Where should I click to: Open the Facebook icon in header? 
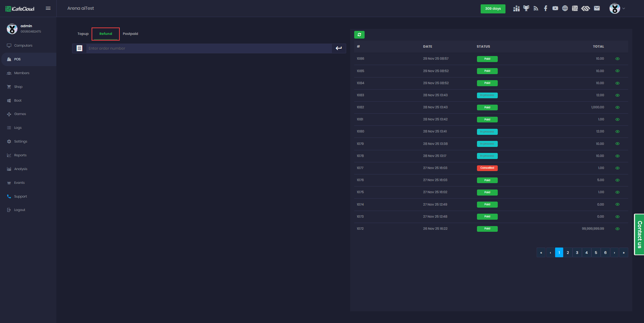point(545,8)
